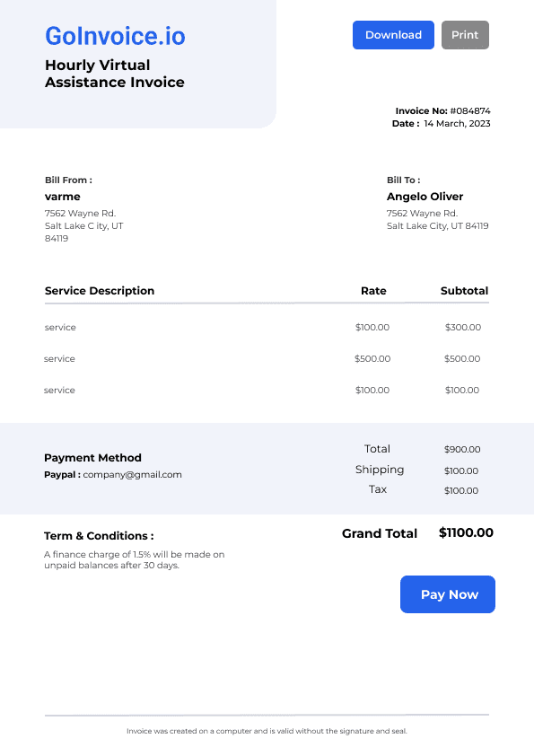534x756 pixels.
Task: Click the invoice number #084874
Action: [x=470, y=111]
